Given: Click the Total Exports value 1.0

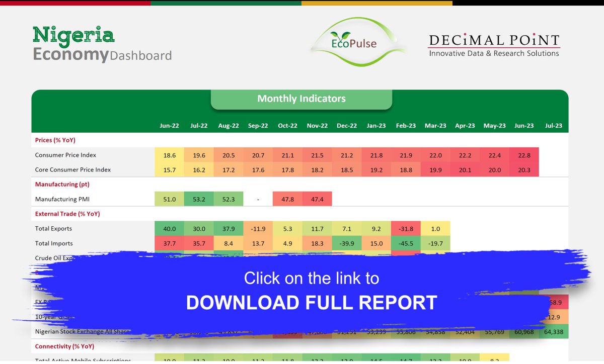Looking at the screenshot, I should point(435,228).
